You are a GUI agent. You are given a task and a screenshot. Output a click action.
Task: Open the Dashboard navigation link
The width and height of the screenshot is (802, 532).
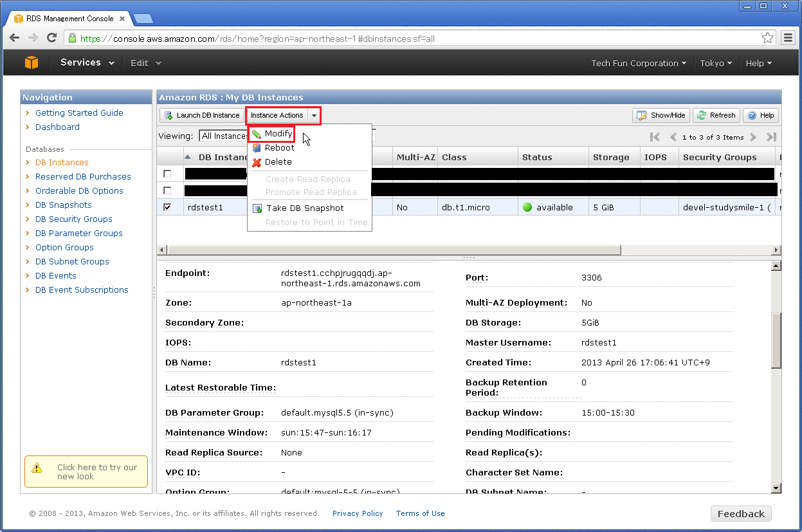[57, 127]
